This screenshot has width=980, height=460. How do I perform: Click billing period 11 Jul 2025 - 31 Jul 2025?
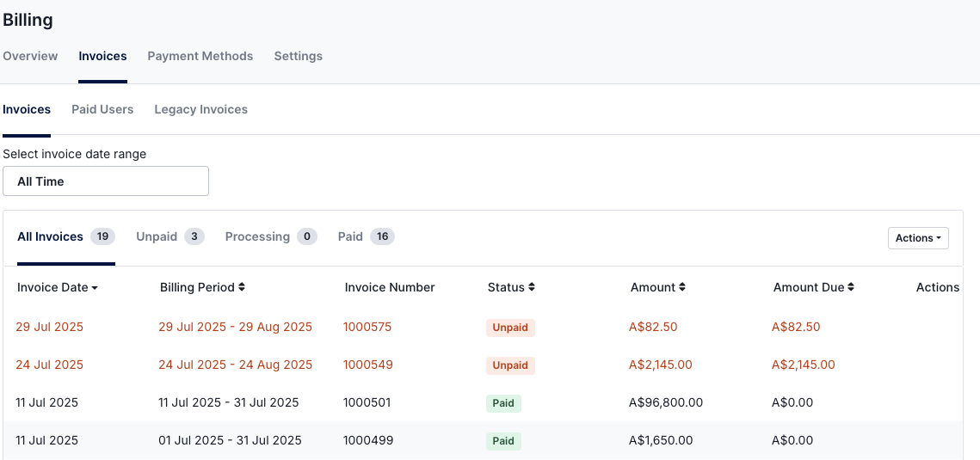click(x=229, y=402)
